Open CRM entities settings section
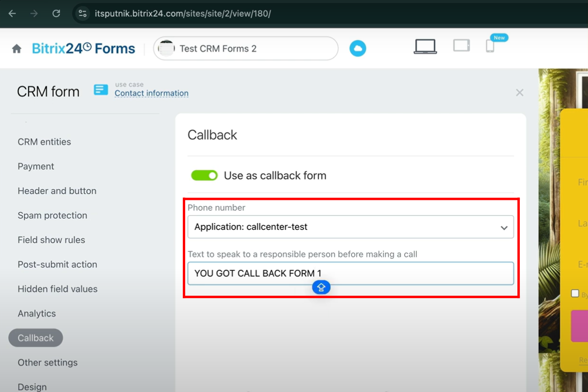 click(44, 142)
